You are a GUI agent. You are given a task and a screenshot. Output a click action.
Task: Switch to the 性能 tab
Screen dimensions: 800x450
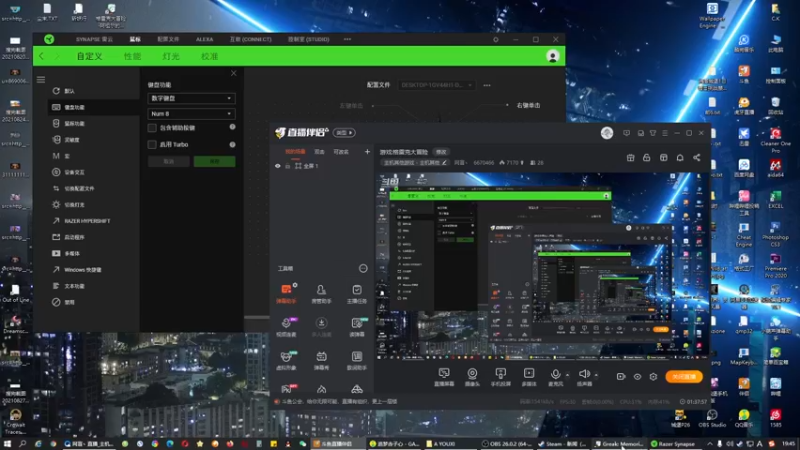coord(132,56)
